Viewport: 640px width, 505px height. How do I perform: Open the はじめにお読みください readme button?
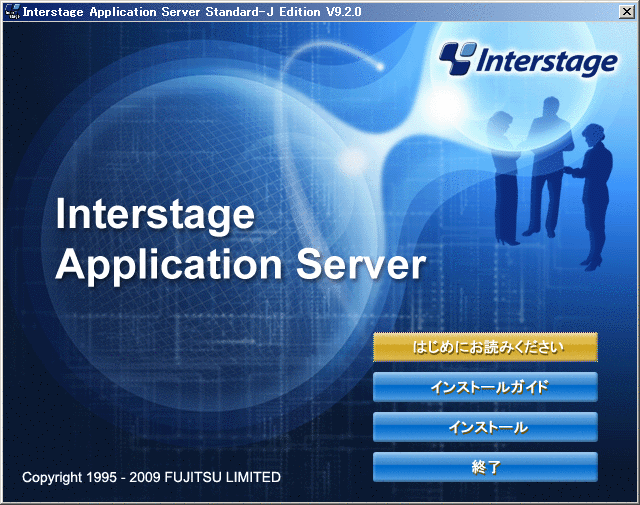tap(485, 347)
